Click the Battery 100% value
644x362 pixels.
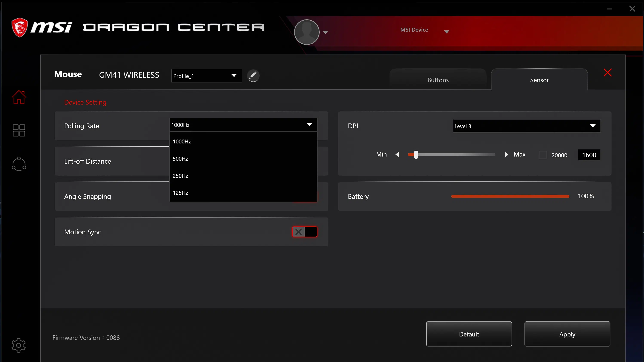(586, 196)
